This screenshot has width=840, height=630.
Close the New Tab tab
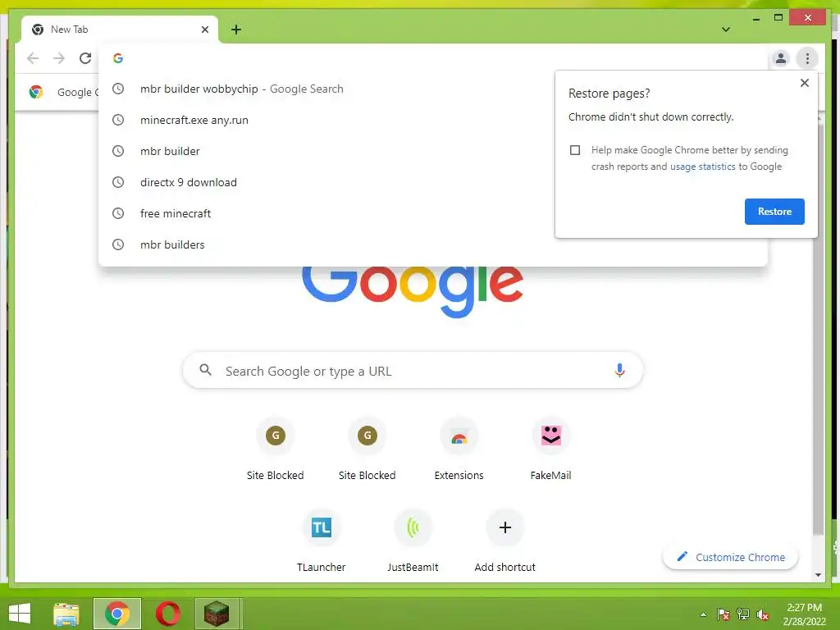pos(204,30)
